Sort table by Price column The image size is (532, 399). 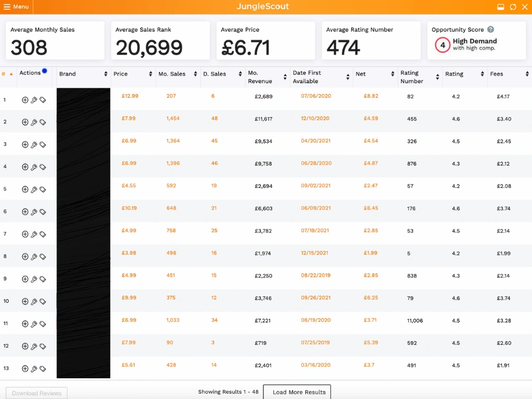(151, 74)
